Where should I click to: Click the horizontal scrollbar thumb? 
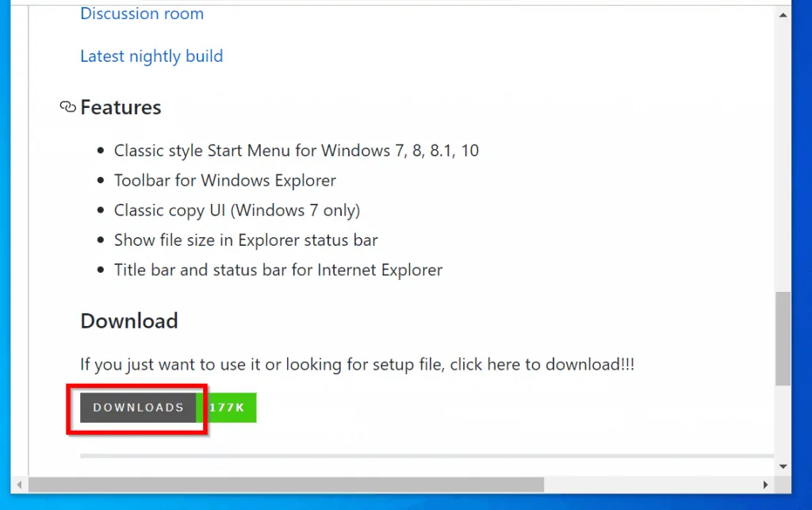(x=285, y=484)
